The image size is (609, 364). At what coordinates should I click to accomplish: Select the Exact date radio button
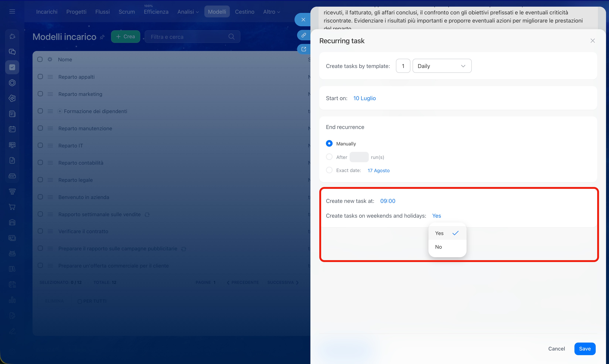(329, 170)
